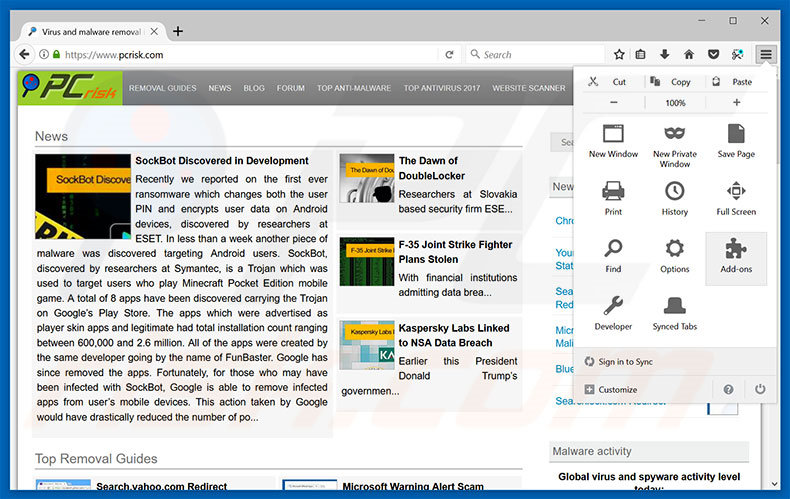Click page scrollbar down arrow
Screen dimensions: 790x499
[x=774, y=484]
